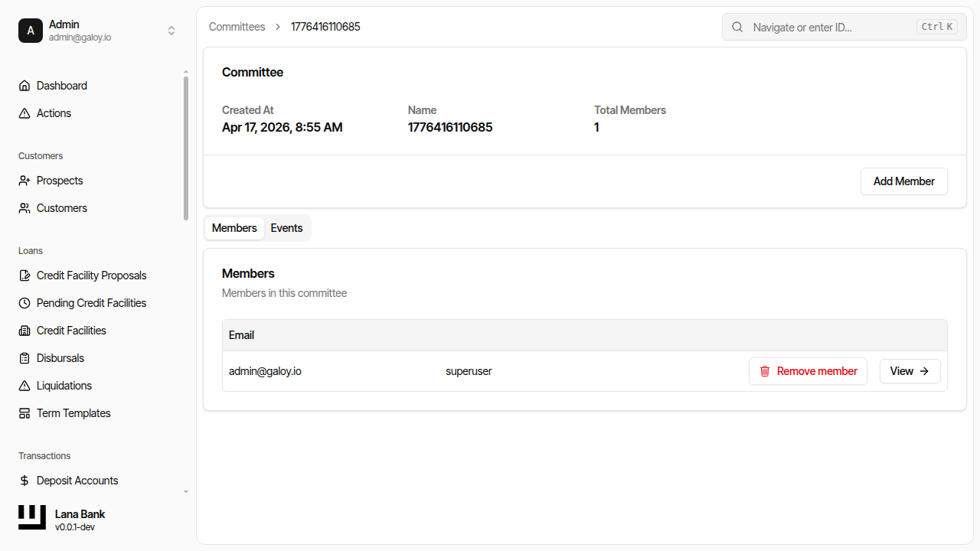Click the Disbursals clipboard icon
980x551 pixels.
(24, 357)
